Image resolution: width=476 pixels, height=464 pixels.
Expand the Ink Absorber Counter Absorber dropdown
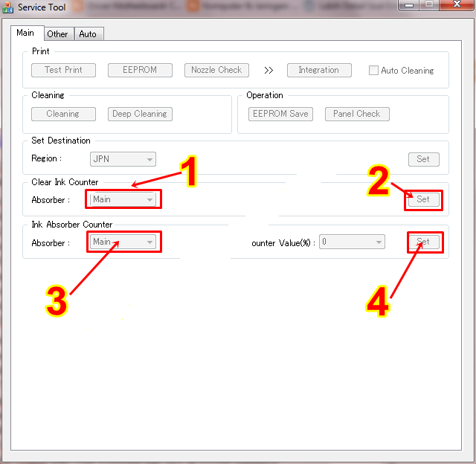[x=123, y=242]
